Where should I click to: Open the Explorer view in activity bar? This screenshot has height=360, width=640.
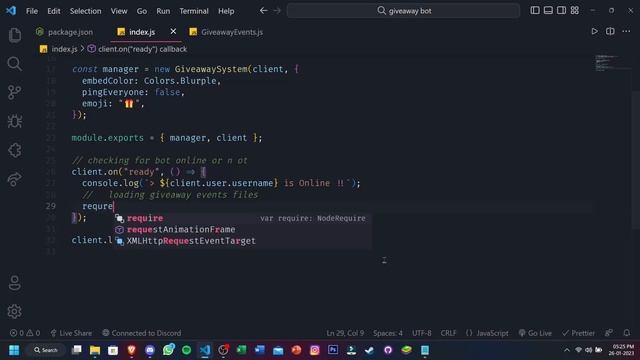coord(15,35)
